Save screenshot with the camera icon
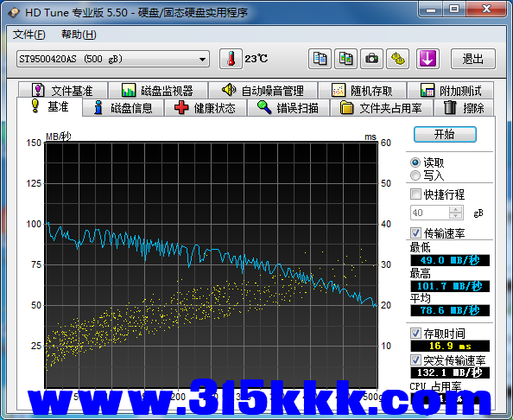 coord(371,59)
